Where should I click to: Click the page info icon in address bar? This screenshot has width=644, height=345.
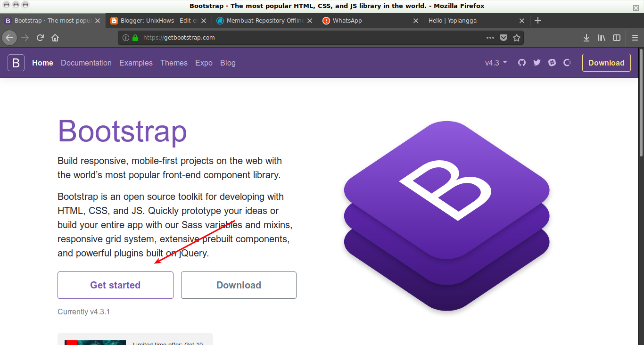click(126, 37)
